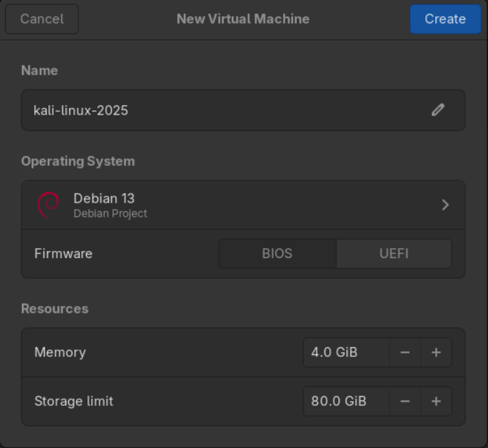Increase Storage limit with plus button

[436, 402]
